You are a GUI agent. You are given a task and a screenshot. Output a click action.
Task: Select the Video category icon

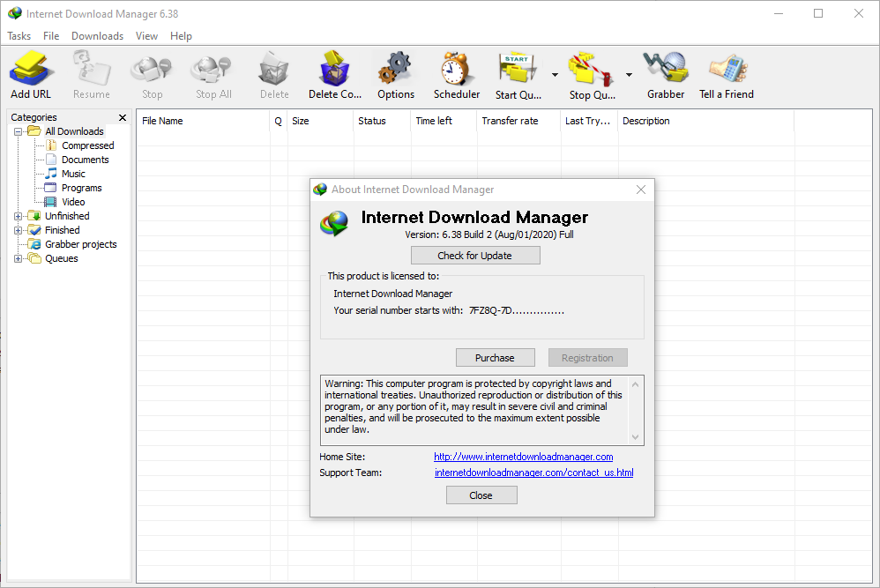pos(51,201)
